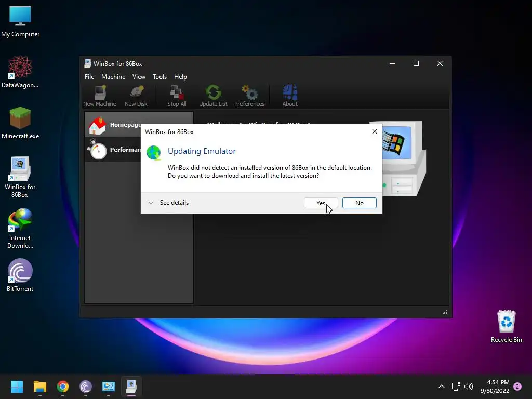The image size is (532, 399).
Task: Click the New Machine toolbar icon
Action: tap(100, 96)
